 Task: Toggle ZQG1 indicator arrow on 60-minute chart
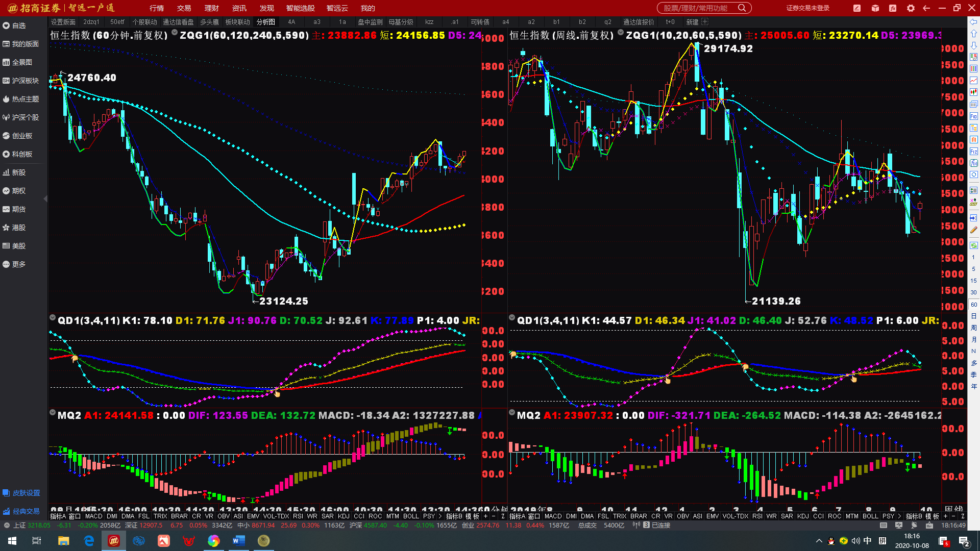coord(175,33)
